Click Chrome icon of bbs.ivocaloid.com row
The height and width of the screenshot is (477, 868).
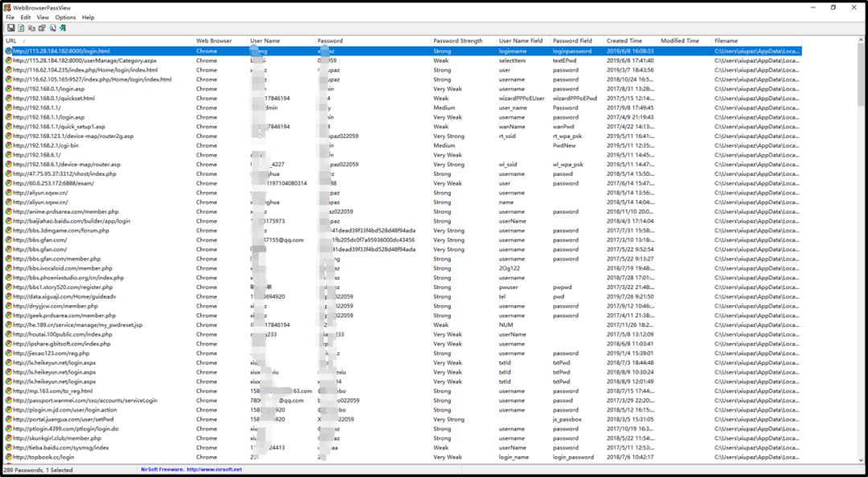[8, 268]
